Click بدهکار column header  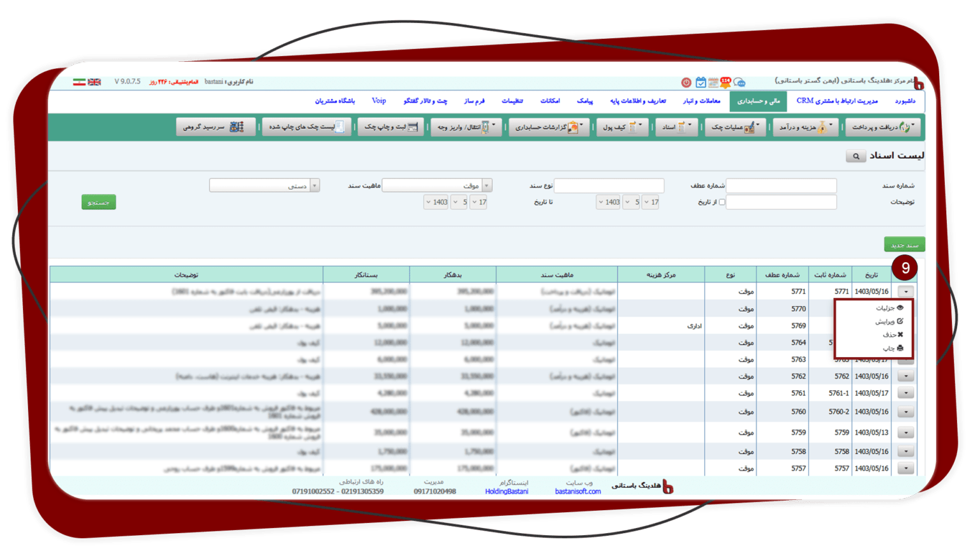452,275
